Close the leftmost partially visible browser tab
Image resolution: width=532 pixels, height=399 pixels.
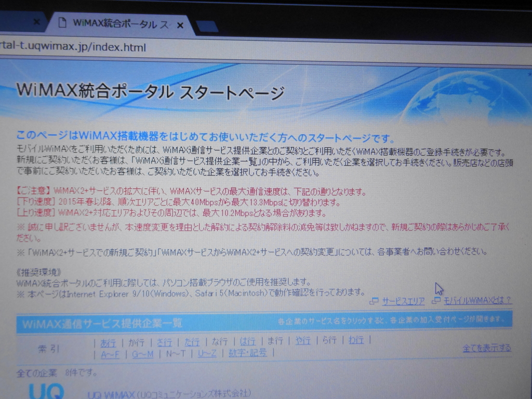[x=37, y=22]
